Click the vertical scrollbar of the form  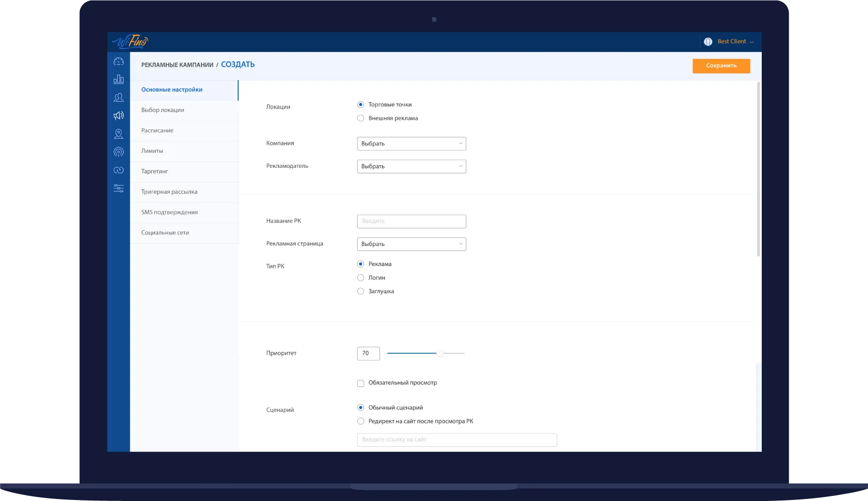[x=758, y=169]
